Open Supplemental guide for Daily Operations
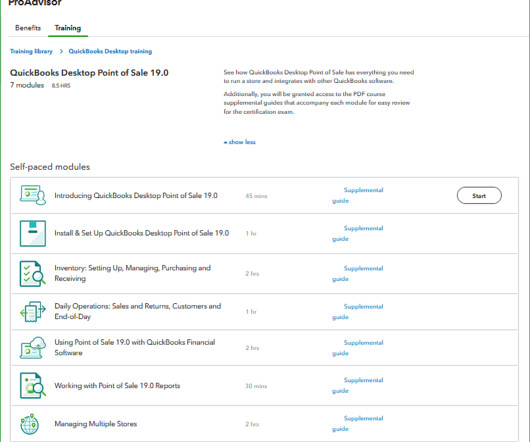The image size is (530, 442). click(x=358, y=312)
